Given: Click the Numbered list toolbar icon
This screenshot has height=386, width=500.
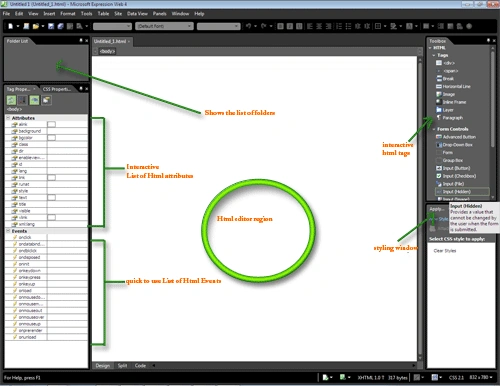Looking at the screenshot, I should pyautogui.click(x=339, y=26).
